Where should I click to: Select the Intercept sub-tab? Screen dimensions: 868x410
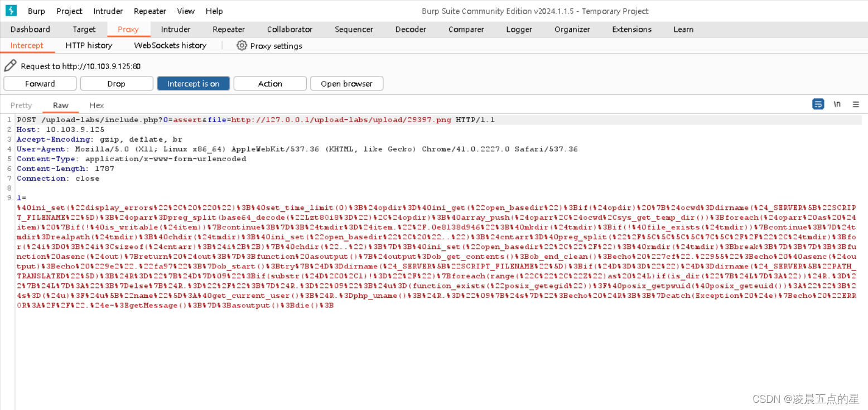point(27,46)
